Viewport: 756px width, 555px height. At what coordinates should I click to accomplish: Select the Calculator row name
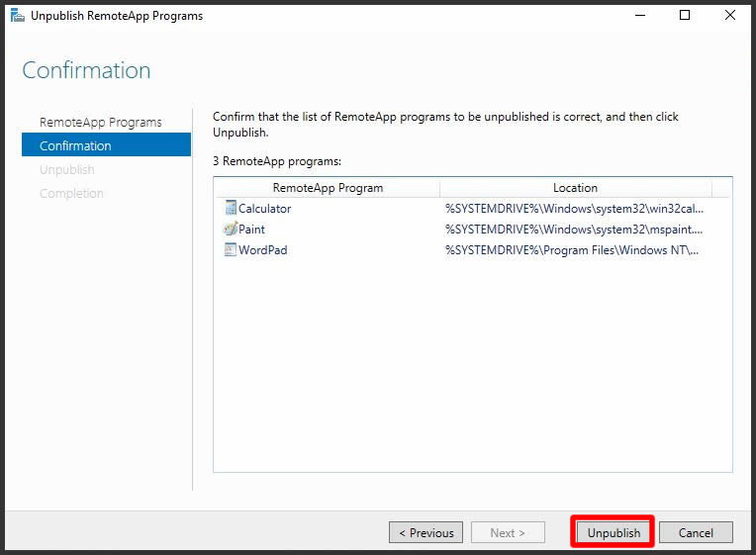coord(264,209)
